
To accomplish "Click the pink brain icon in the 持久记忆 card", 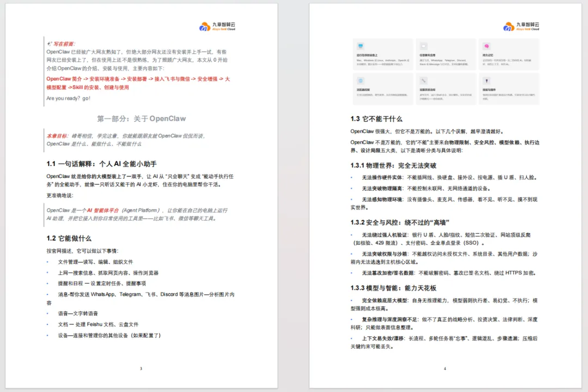I will (x=486, y=46).
